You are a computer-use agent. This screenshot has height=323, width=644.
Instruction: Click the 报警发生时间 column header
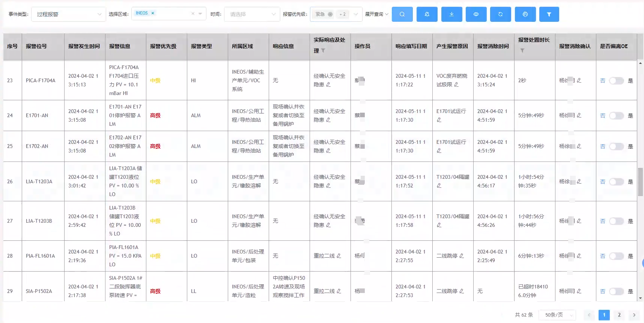pos(84,46)
